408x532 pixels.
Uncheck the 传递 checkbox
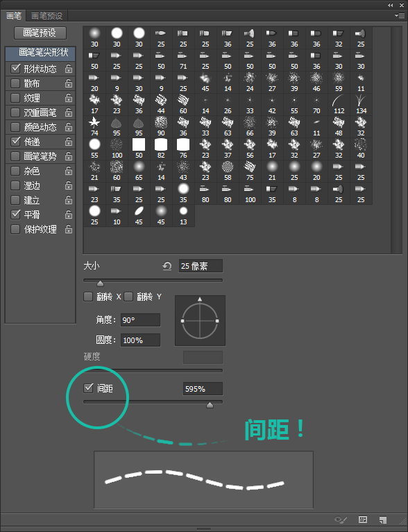[x=15, y=142]
